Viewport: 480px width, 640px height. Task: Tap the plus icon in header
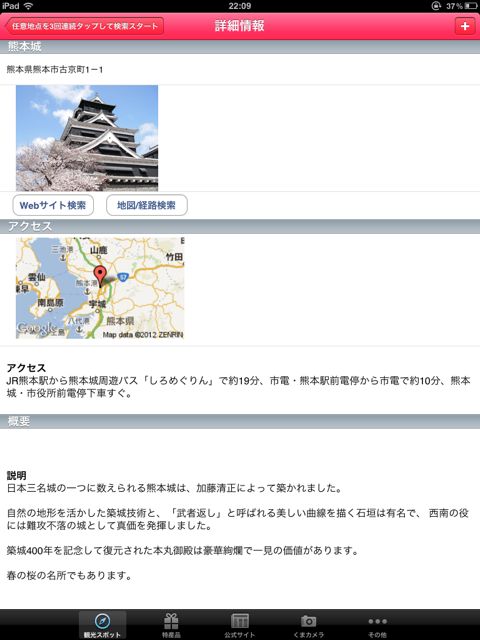pos(464,26)
